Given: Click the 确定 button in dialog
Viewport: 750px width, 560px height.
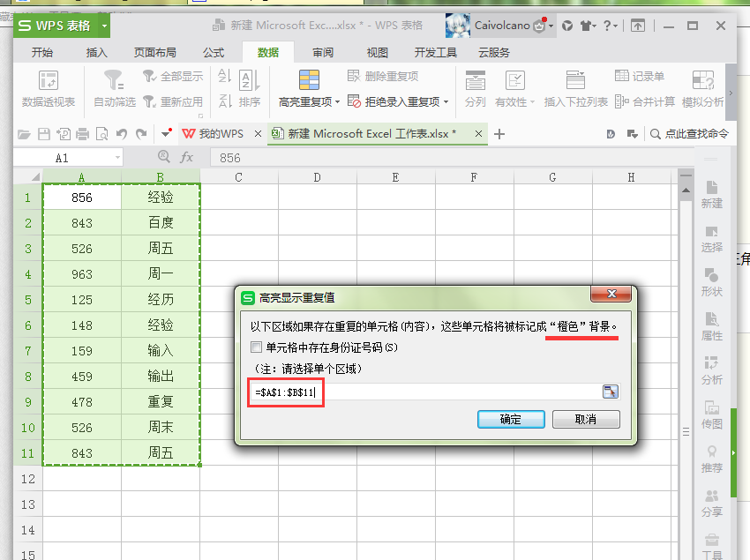Looking at the screenshot, I should [x=511, y=420].
